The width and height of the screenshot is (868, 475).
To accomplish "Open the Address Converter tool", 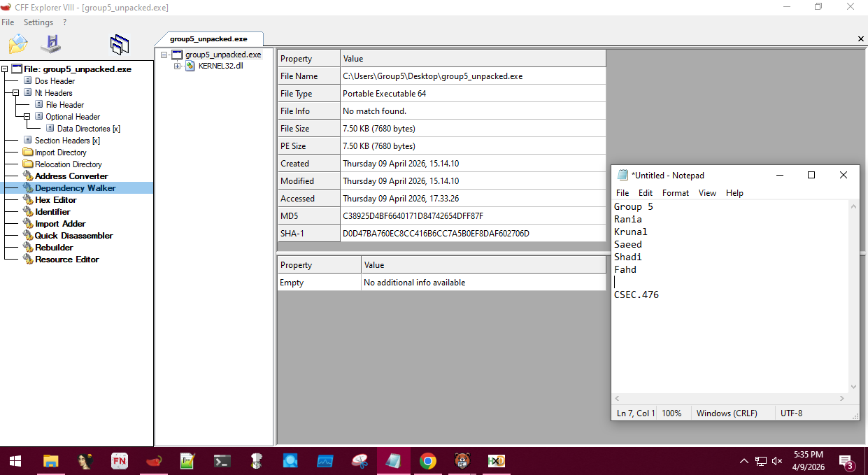I will click(71, 176).
